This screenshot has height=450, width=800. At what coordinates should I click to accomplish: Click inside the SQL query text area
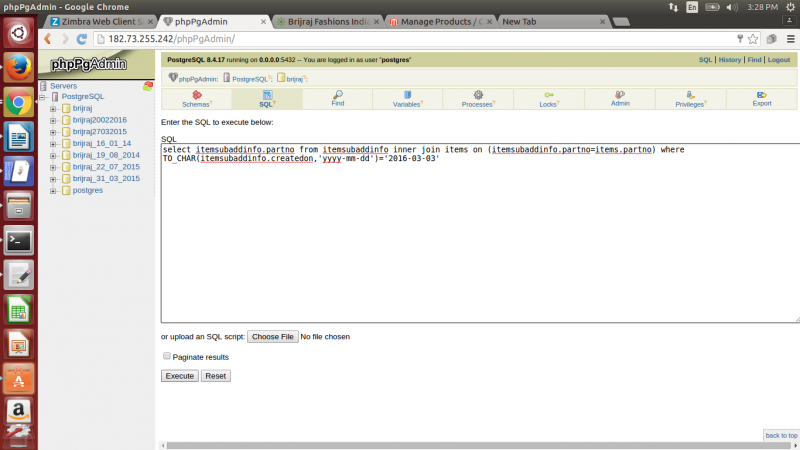pos(480,233)
